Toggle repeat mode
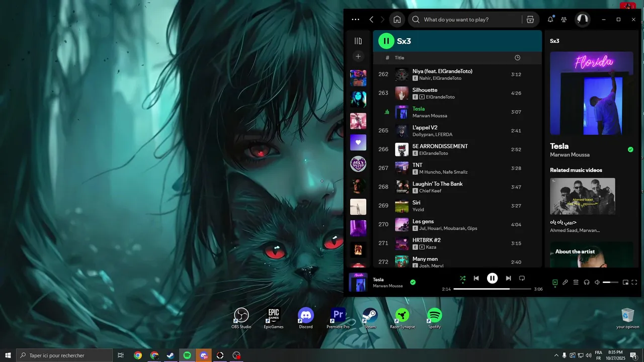 [522, 278]
